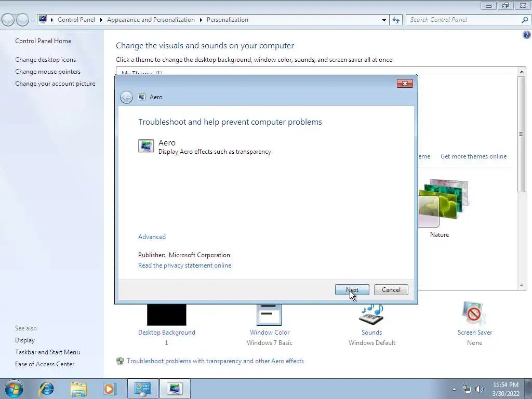Switch to Aero troubleshooter taskbar button
The width and height of the screenshot is (532, 399).
[175, 389]
